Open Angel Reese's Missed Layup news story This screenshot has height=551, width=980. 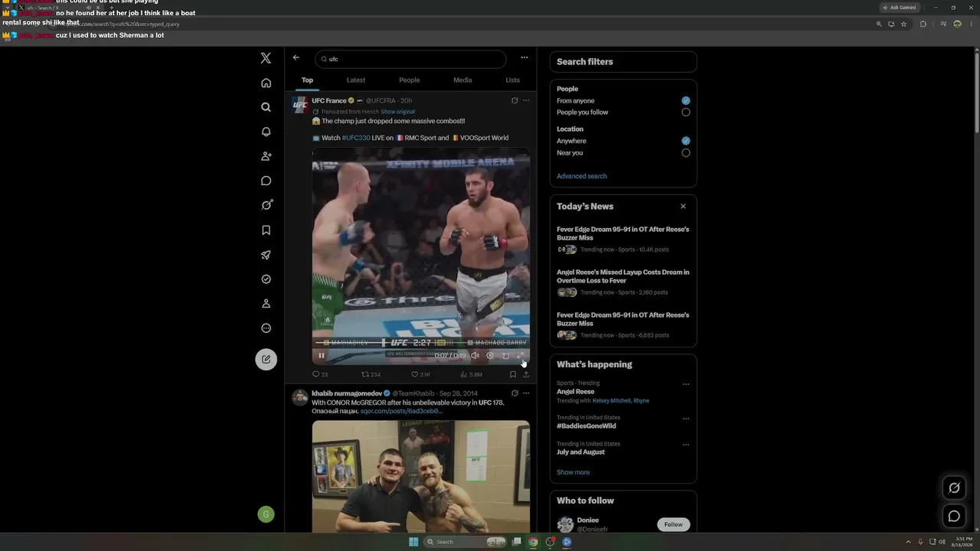pyautogui.click(x=623, y=282)
